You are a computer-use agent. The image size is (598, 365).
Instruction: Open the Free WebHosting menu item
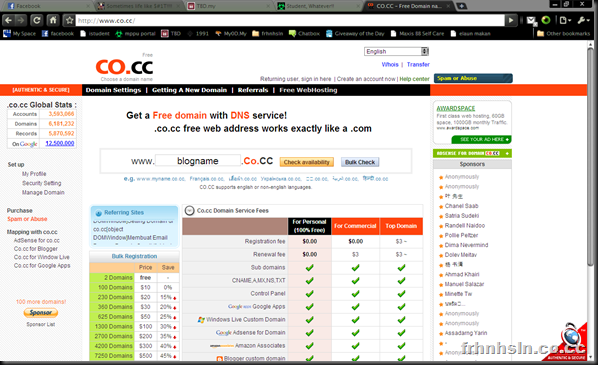click(x=308, y=90)
